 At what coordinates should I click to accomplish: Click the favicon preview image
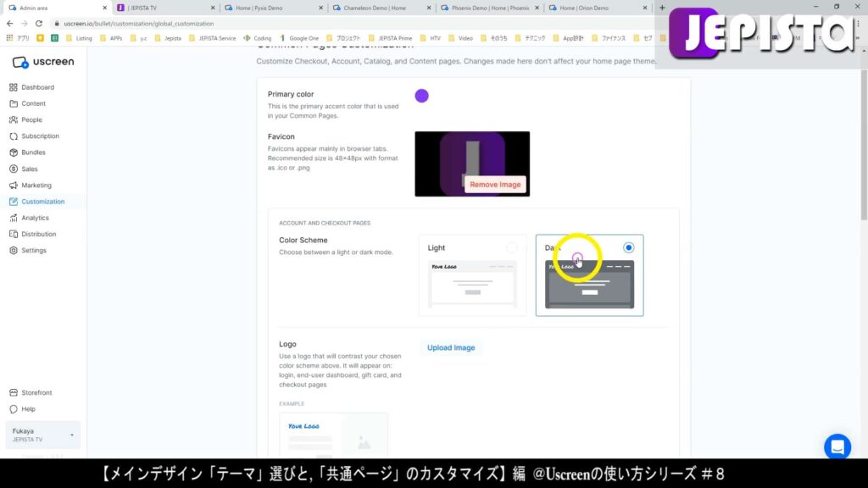click(x=472, y=164)
